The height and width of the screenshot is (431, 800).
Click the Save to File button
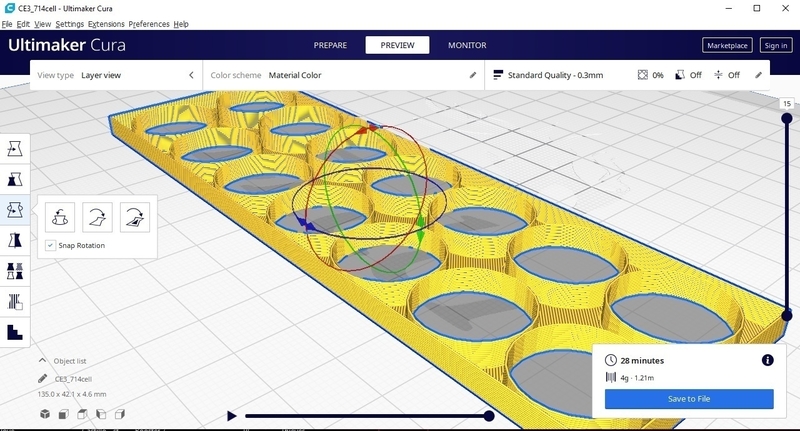pos(689,399)
